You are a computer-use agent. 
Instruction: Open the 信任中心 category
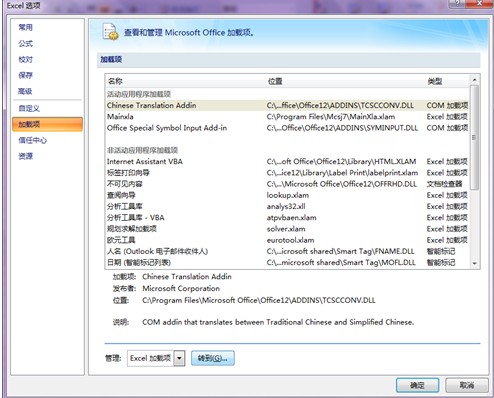[33, 140]
